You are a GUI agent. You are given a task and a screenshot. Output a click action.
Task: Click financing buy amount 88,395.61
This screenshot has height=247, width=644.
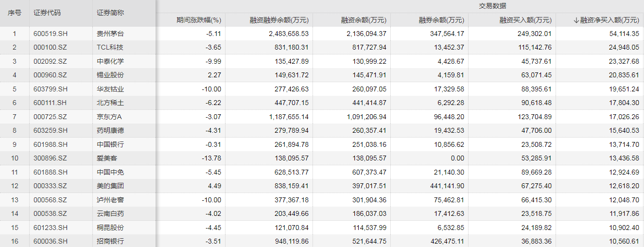(x=537, y=89)
